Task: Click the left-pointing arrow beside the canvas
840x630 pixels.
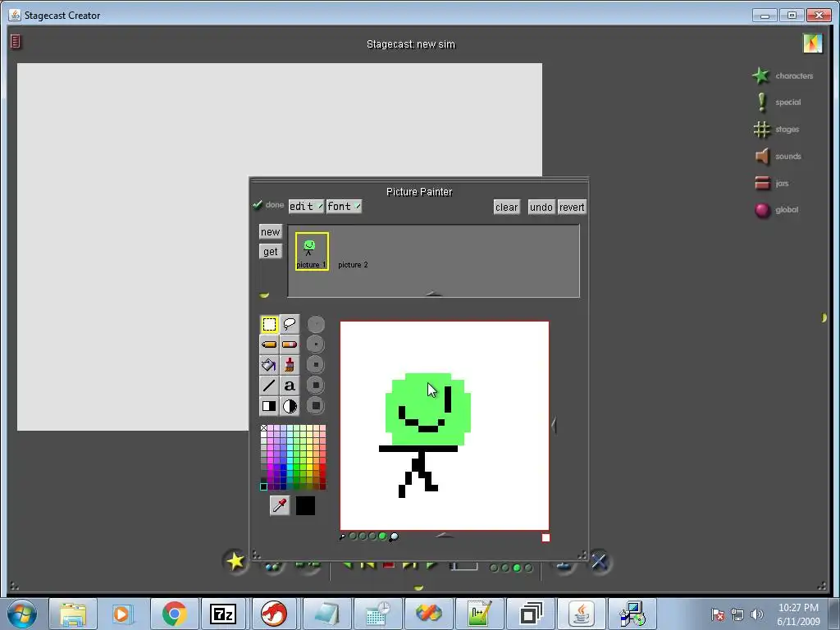Action: [554, 426]
